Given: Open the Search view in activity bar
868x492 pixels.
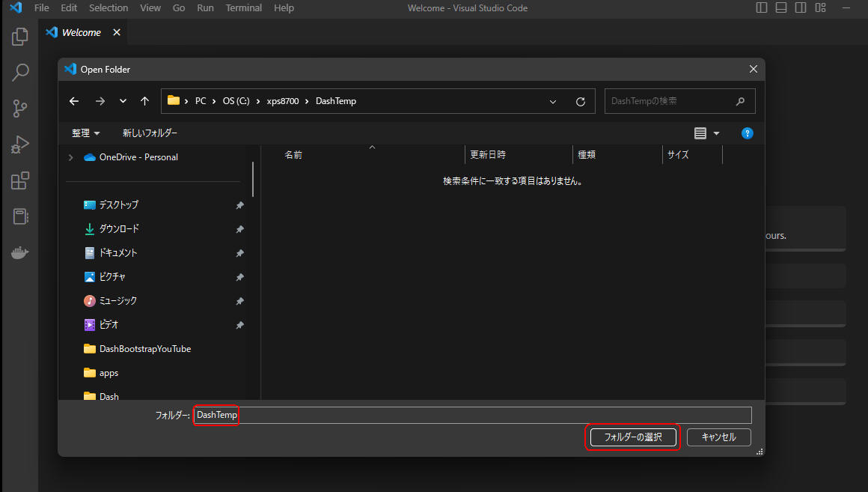Looking at the screenshot, I should [20, 72].
